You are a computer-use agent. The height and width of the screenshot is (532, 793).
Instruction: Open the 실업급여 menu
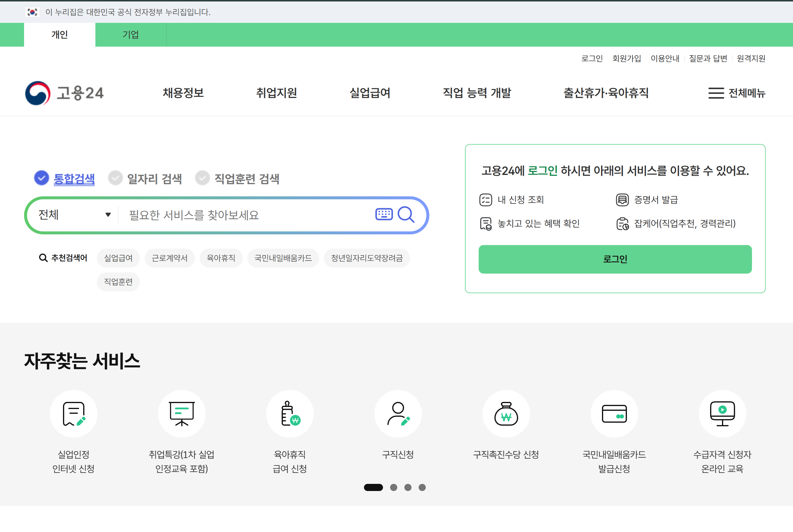[370, 93]
